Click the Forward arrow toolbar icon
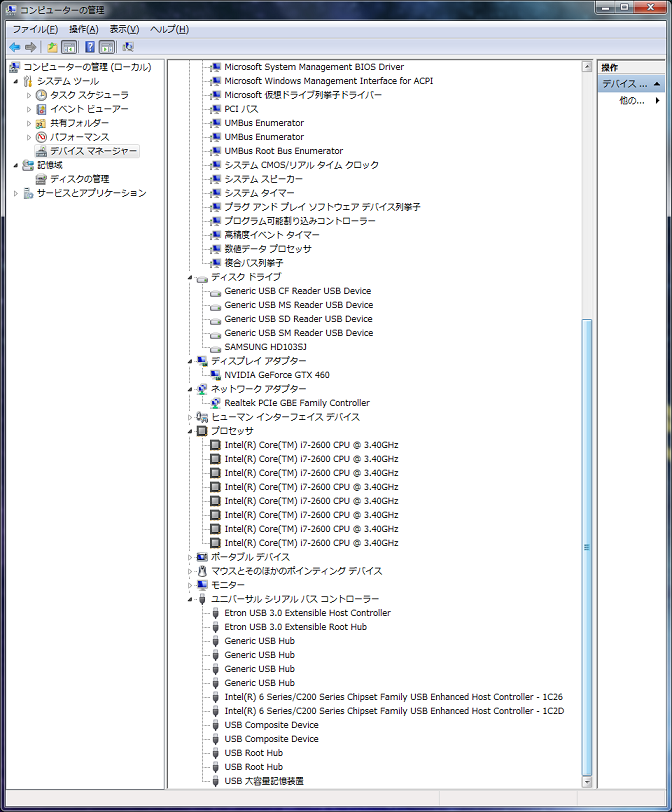 click(x=31, y=47)
